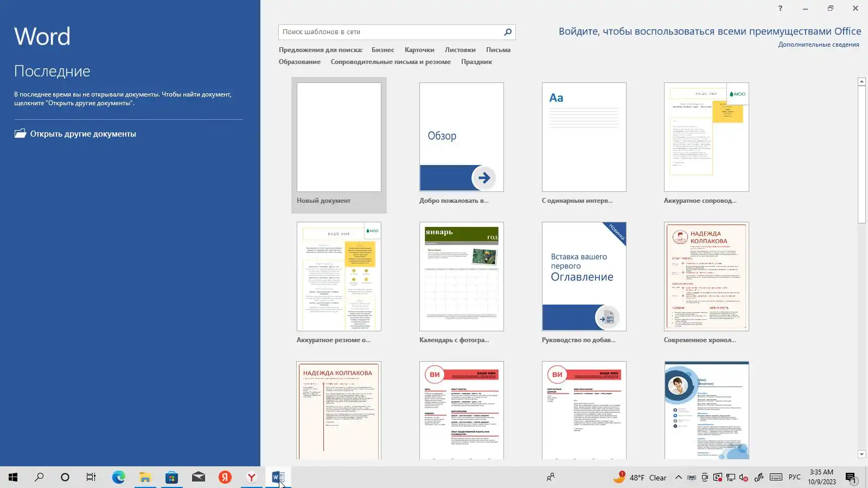Select the resume template with round portrait photo

[706, 410]
